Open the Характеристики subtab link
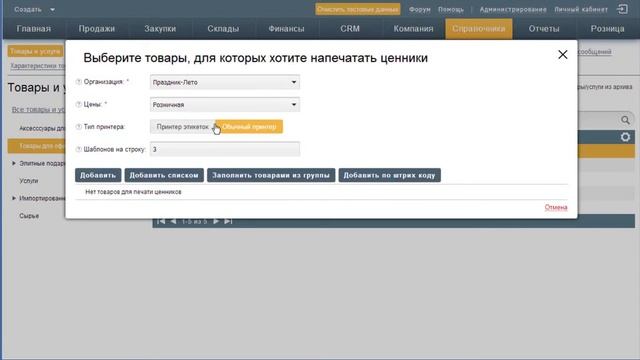 point(38,66)
